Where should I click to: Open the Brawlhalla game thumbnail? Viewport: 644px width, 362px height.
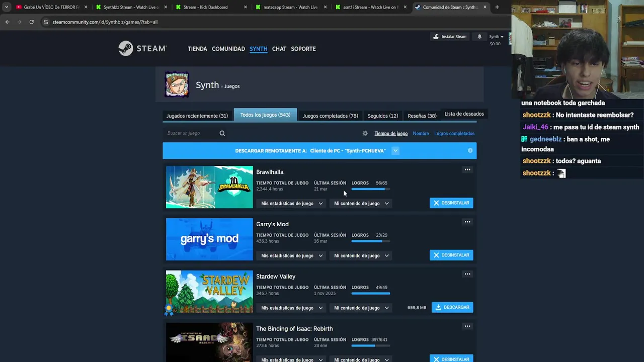209,187
